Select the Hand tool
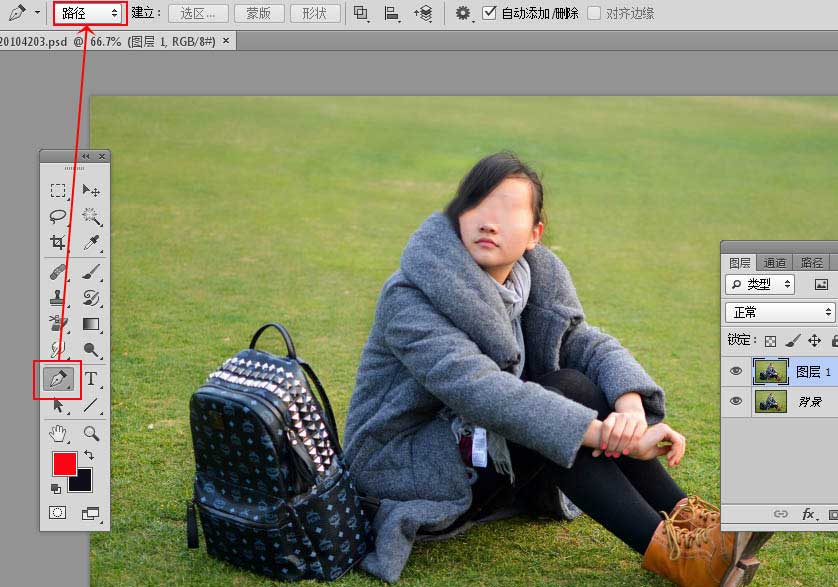Viewport: 838px width, 587px height. pyautogui.click(x=58, y=433)
